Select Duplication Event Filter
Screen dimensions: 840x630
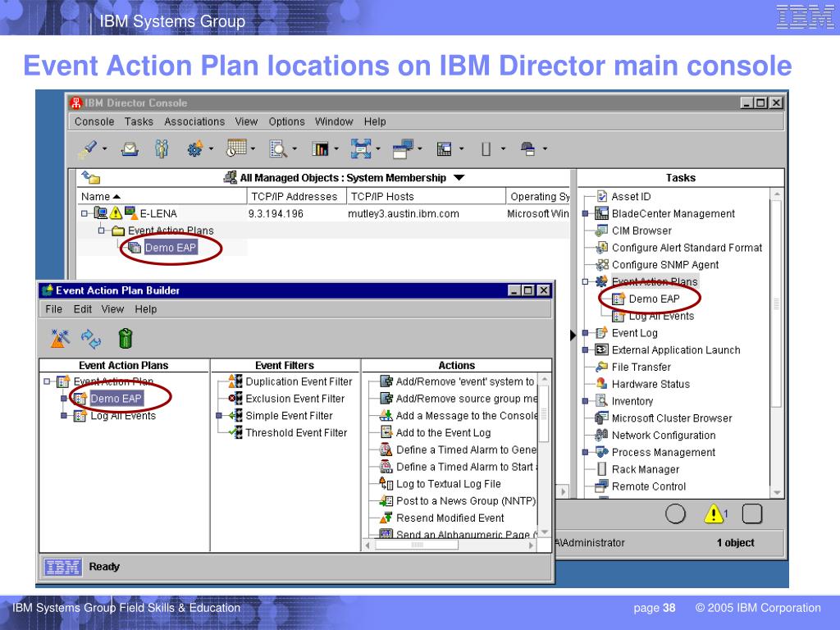[299, 381]
